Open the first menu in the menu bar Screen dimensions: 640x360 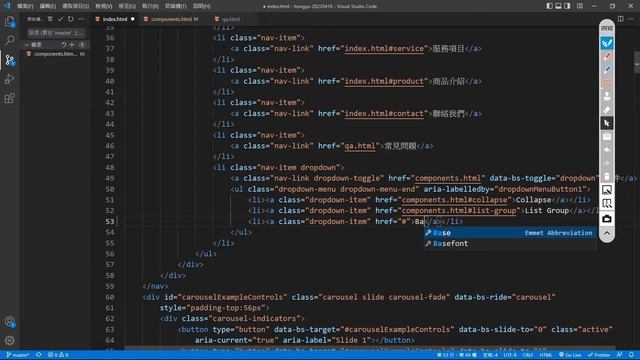point(25,6)
